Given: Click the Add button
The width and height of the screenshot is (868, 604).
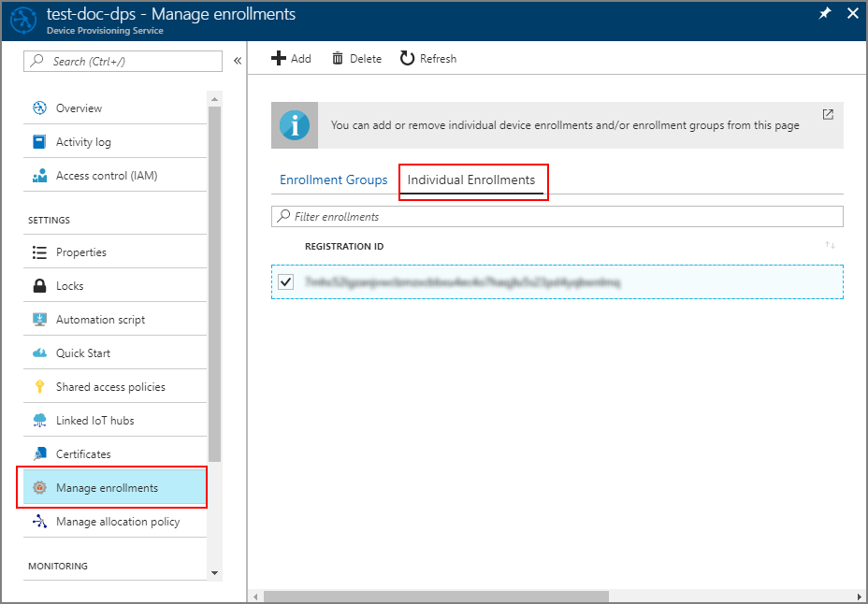Looking at the screenshot, I should pyautogui.click(x=291, y=59).
